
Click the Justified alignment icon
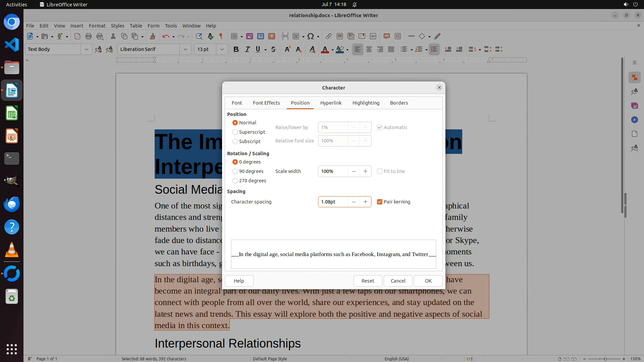pos(391,49)
